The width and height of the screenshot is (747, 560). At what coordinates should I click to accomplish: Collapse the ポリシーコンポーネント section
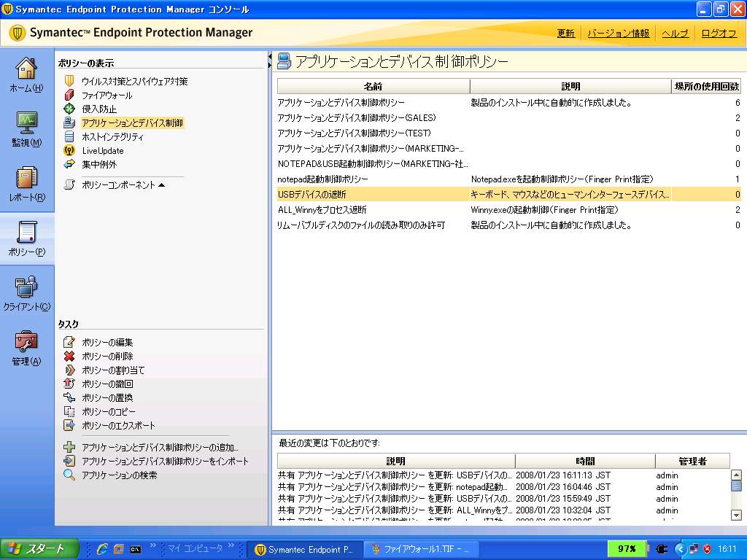coord(161,184)
